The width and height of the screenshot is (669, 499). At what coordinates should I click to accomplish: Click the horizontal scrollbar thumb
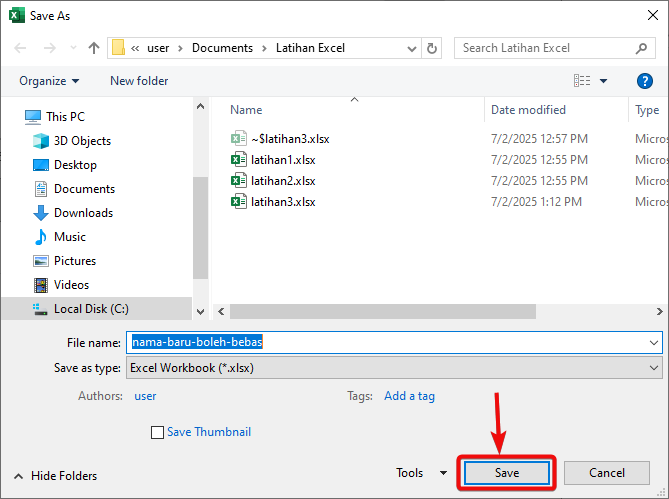tap(383, 311)
